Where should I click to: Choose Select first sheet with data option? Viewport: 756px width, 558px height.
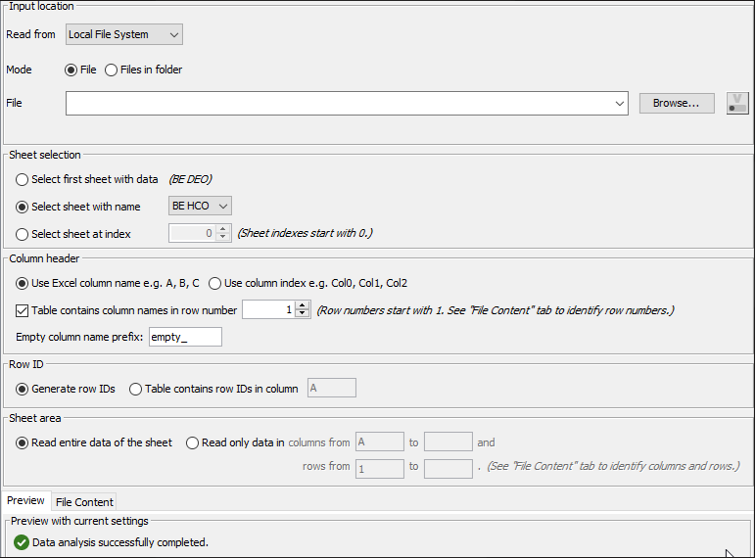pos(22,180)
